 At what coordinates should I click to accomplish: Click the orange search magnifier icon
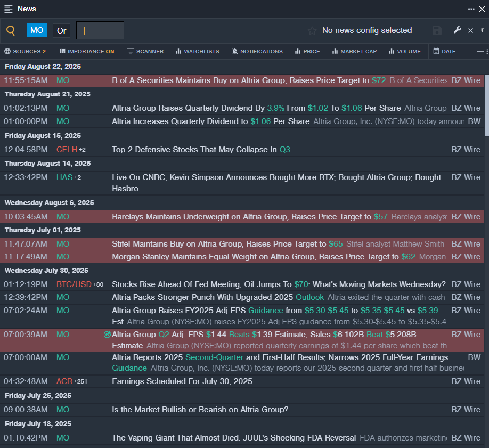coord(11,30)
